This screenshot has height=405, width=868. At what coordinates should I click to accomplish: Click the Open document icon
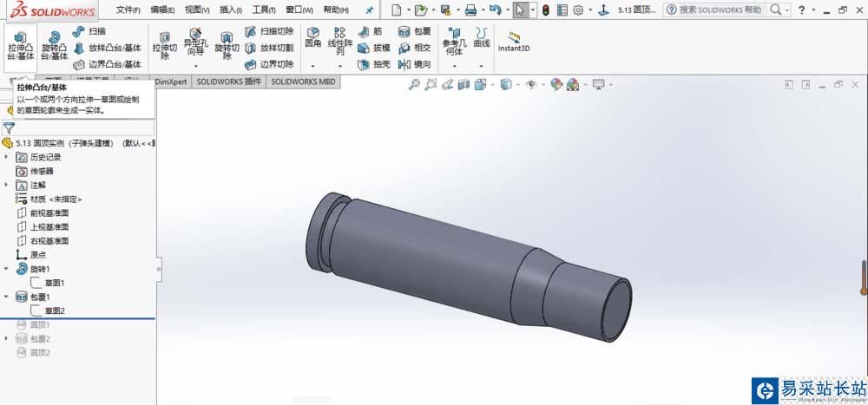[x=421, y=10]
